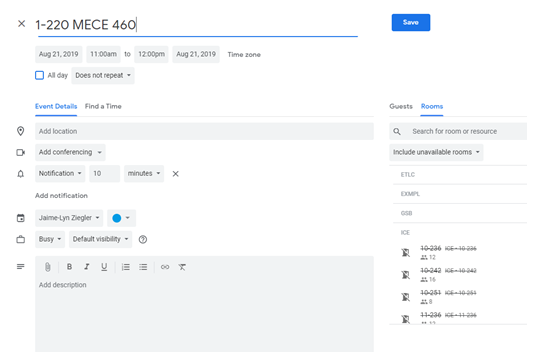The height and width of the screenshot is (362, 537).
Task: Edit the notification value 10
Action: (104, 174)
